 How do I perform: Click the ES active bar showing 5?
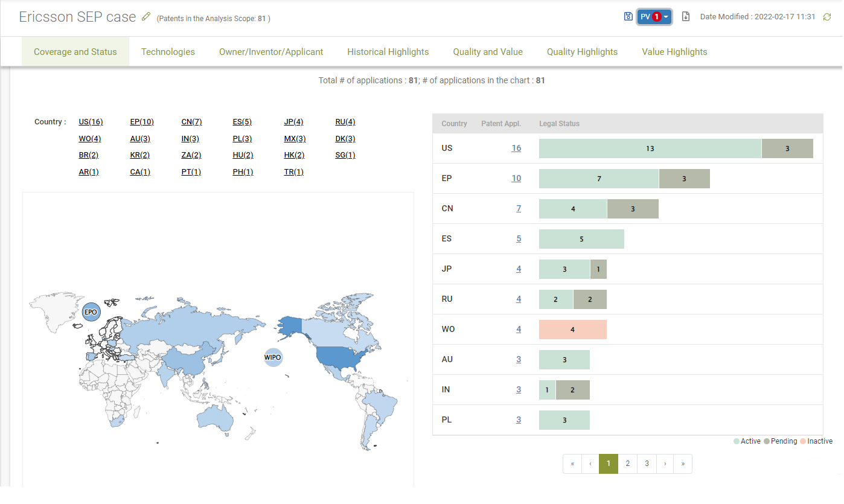click(x=581, y=239)
